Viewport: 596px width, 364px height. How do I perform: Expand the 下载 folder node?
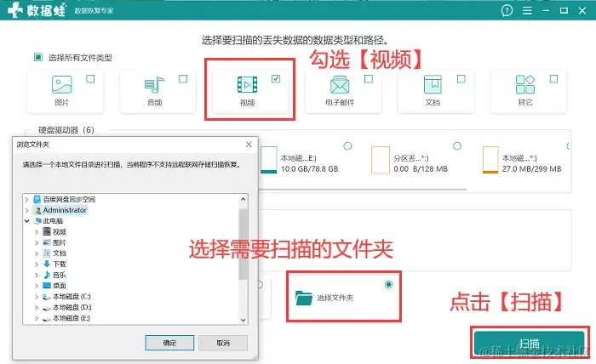[x=37, y=264]
